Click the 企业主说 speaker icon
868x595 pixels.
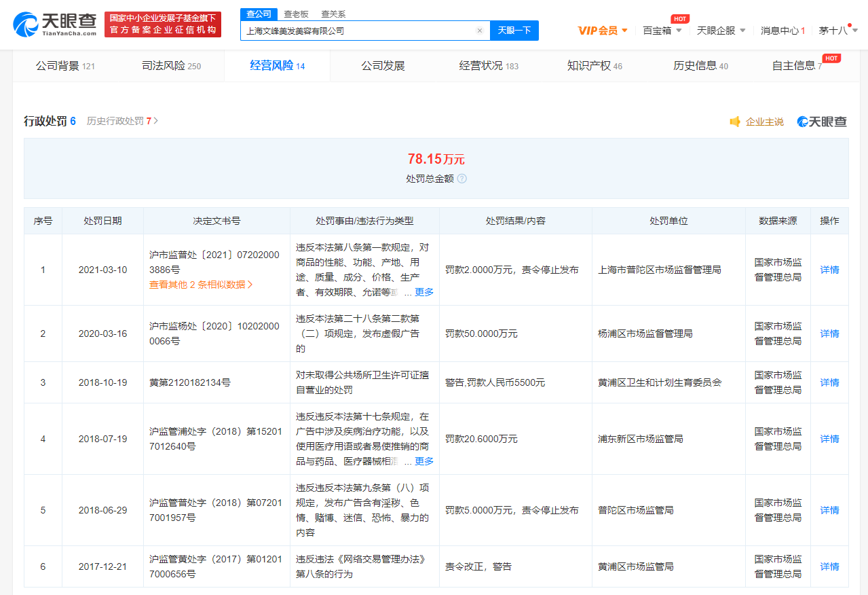tap(735, 122)
